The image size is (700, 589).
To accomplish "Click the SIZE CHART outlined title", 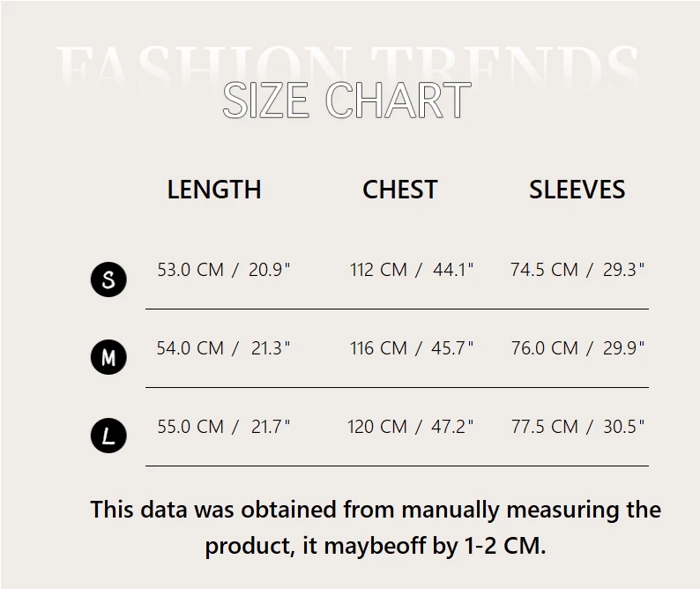I will pos(346,100).
